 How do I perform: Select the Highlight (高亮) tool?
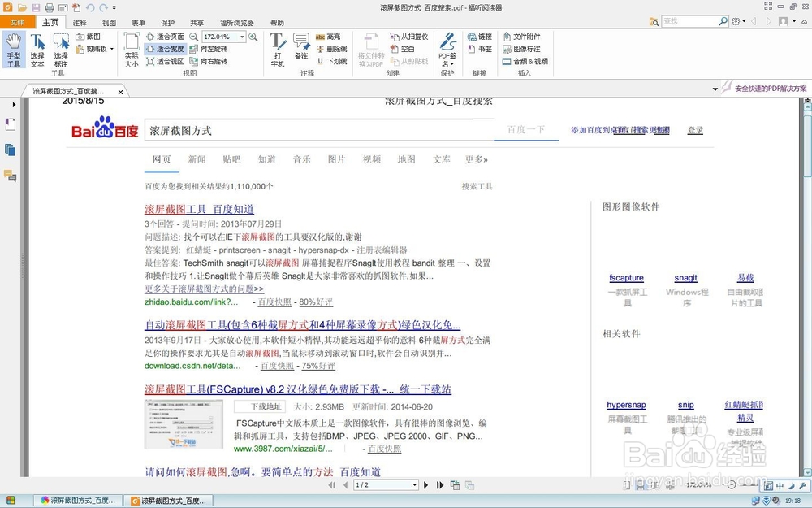(x=328, y=37)
